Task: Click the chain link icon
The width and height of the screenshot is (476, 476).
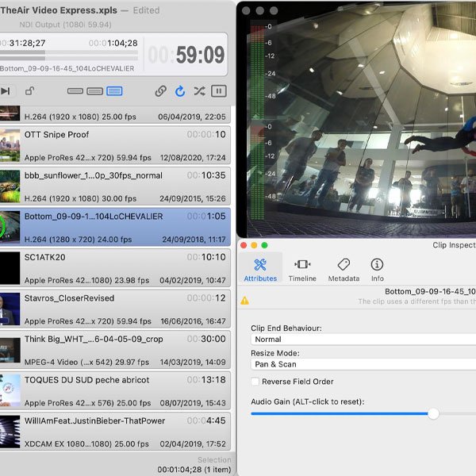Action: pyautogui.click(x=160, y=91)
